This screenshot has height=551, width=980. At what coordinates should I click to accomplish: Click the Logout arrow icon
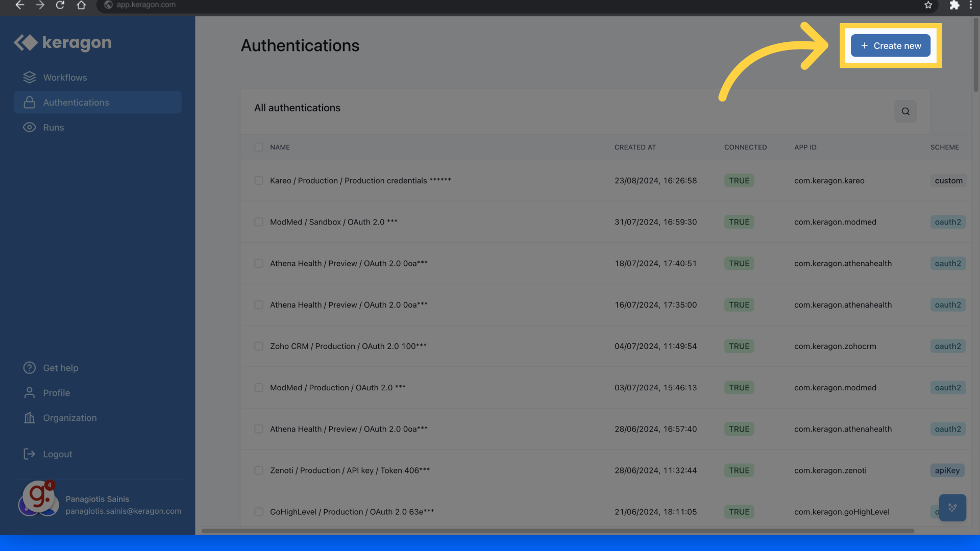point(30,454)
